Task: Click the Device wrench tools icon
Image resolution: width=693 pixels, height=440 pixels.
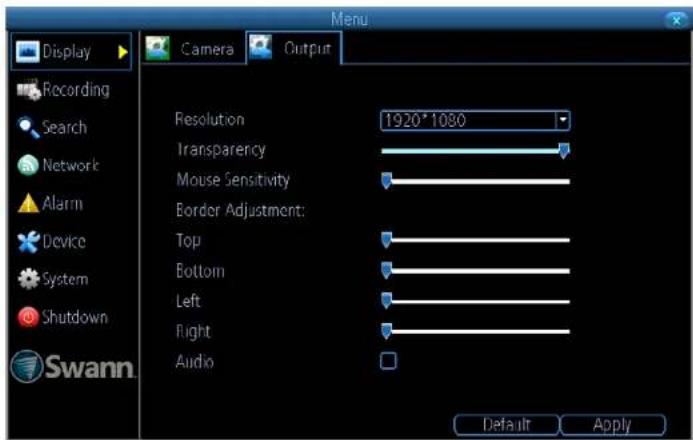Action: point(28,242)
